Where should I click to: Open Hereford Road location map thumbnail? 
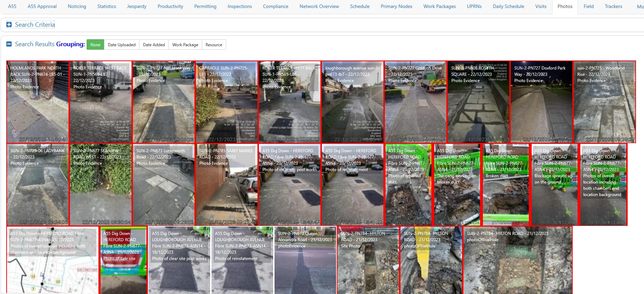53,260
